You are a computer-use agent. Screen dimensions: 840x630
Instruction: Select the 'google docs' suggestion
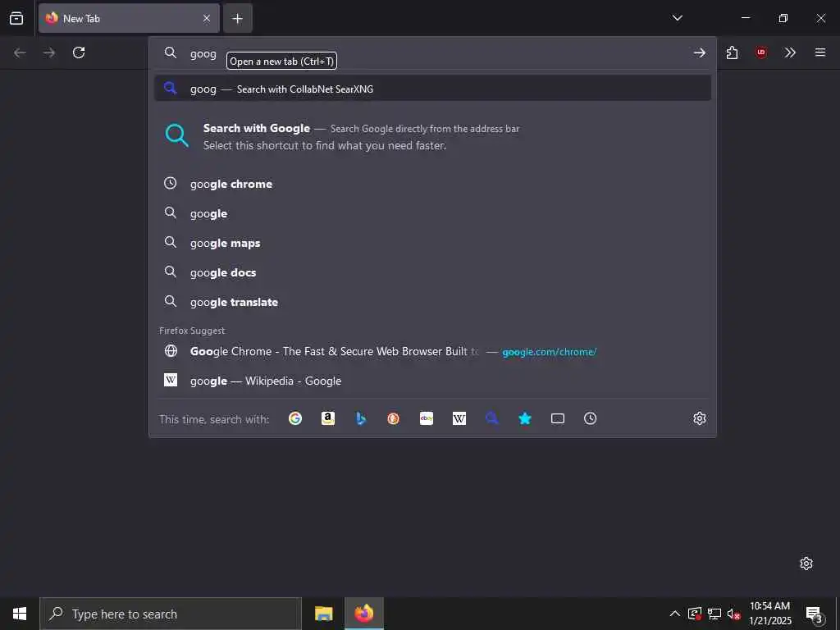pyautogui.click(x=432, y=272)
